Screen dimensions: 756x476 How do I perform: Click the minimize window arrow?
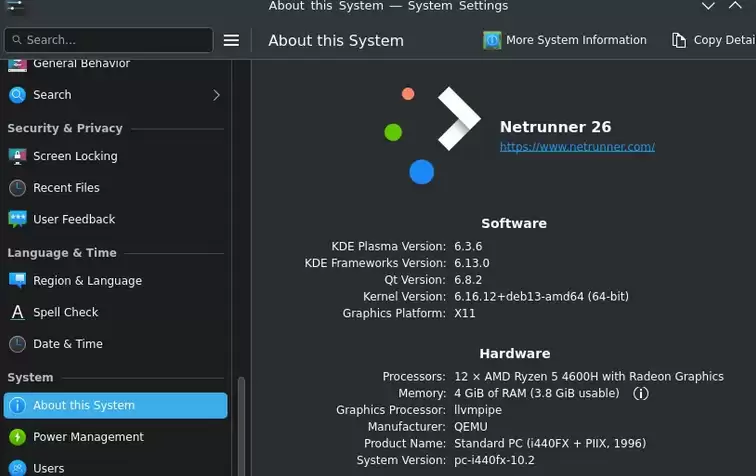click(x=708, y=6)
